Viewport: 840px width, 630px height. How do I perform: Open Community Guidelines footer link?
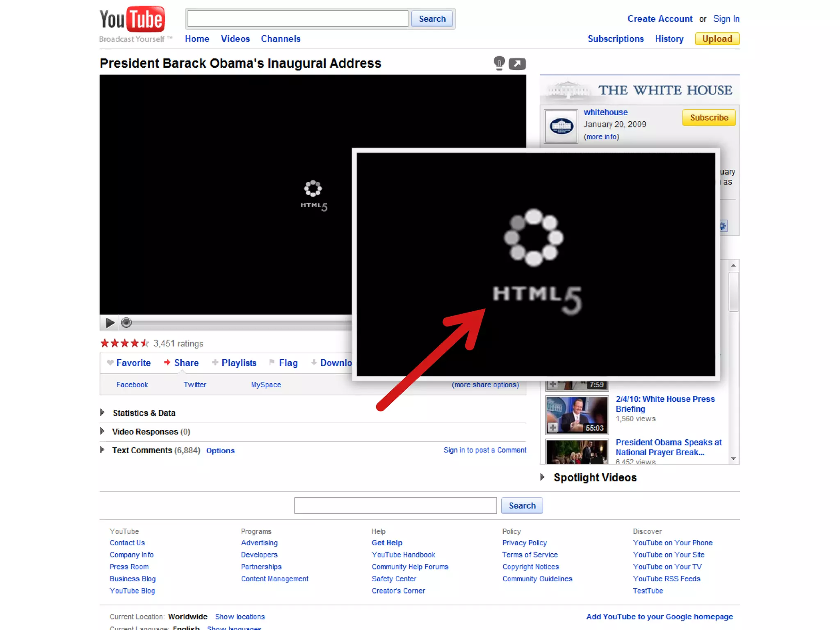pos(537,579)
